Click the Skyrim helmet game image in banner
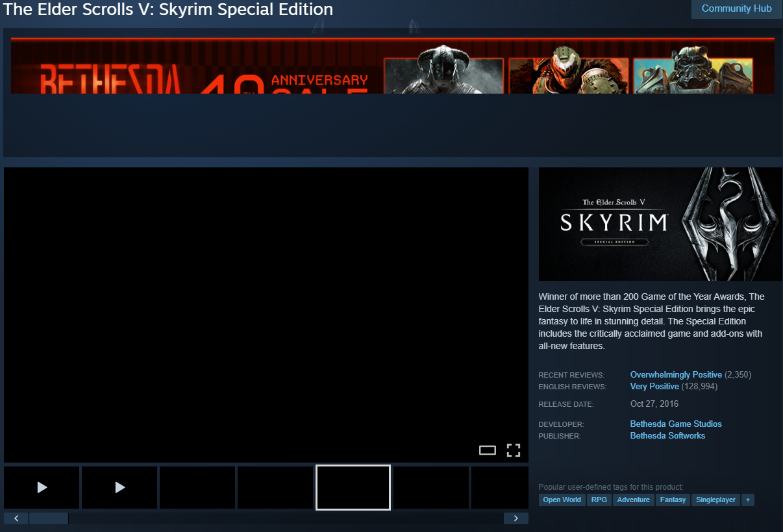 coord(444,70)
